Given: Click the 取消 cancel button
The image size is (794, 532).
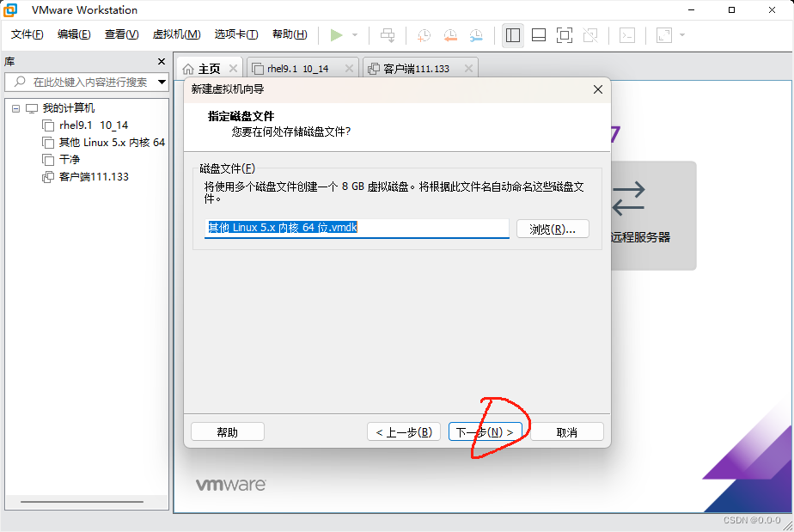Looking at the screenshot, I should pyautogui.click(x=566, y=432).
